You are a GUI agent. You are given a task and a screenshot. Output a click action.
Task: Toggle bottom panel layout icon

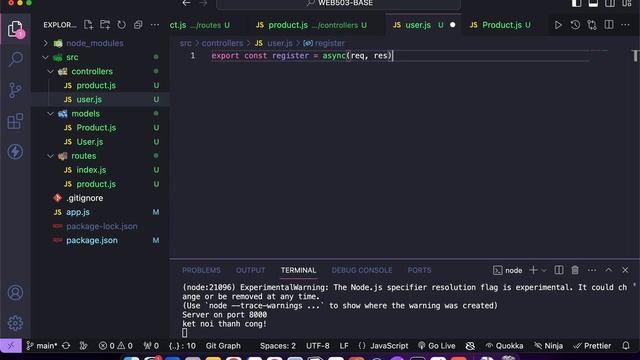593,3
